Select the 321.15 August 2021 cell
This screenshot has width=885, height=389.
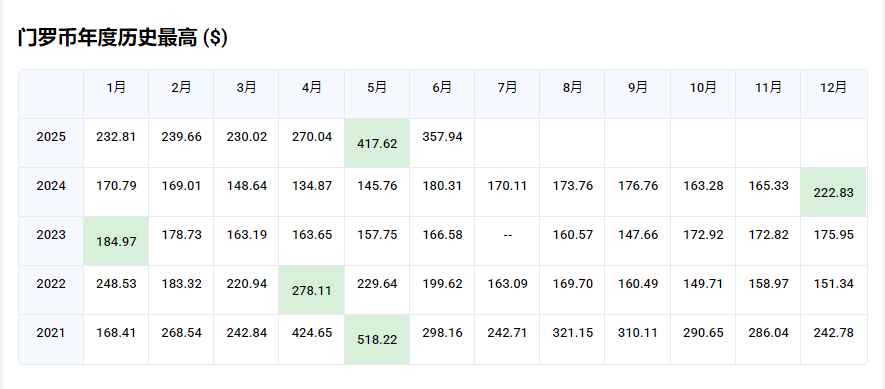click(x=572, y=333)
